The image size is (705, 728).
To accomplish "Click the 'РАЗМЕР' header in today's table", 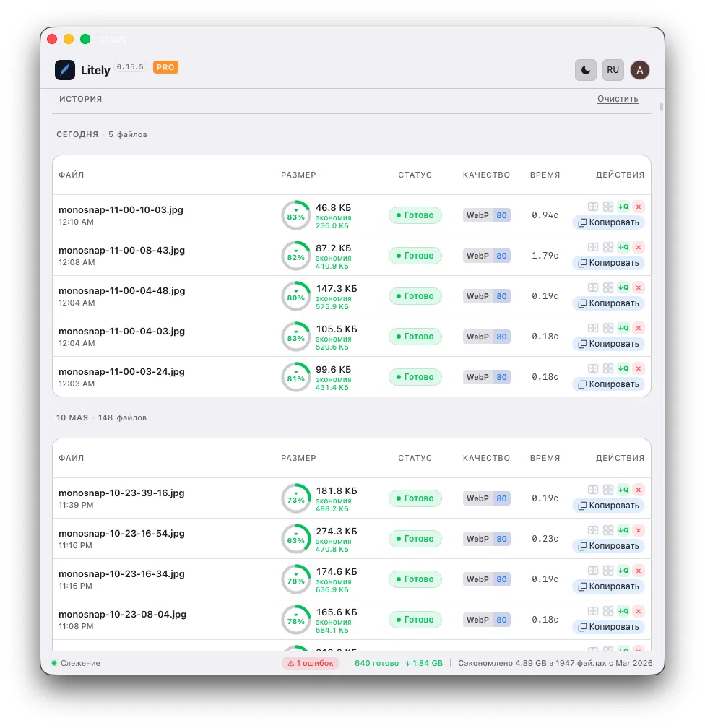I will [x=298, y=175].
